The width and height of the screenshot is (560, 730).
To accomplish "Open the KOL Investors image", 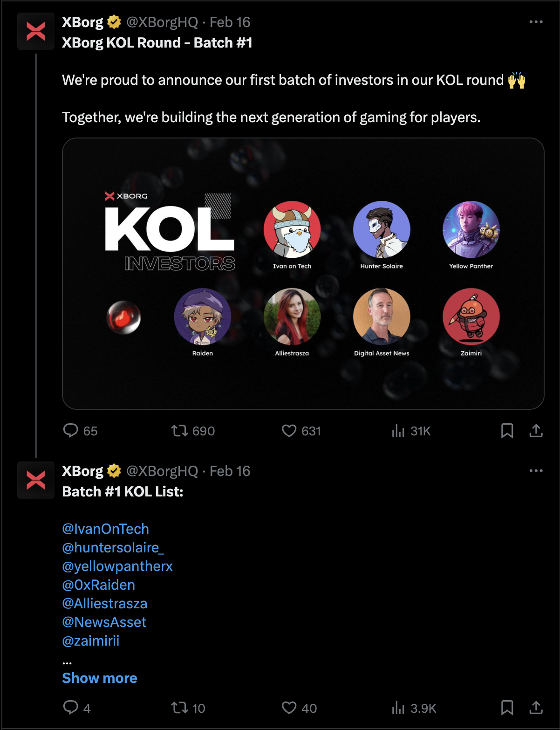I will [303, 274].
